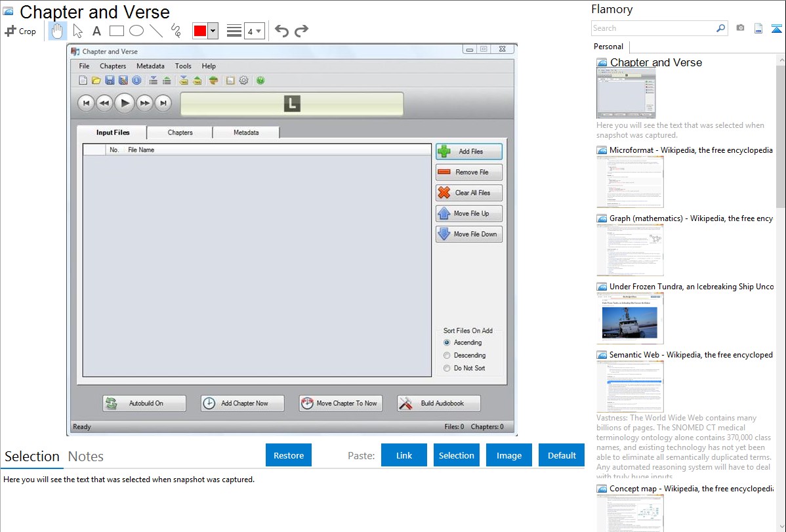Click the blue info icon
Viewport: 786px width, 532px height.
[136, 80]
